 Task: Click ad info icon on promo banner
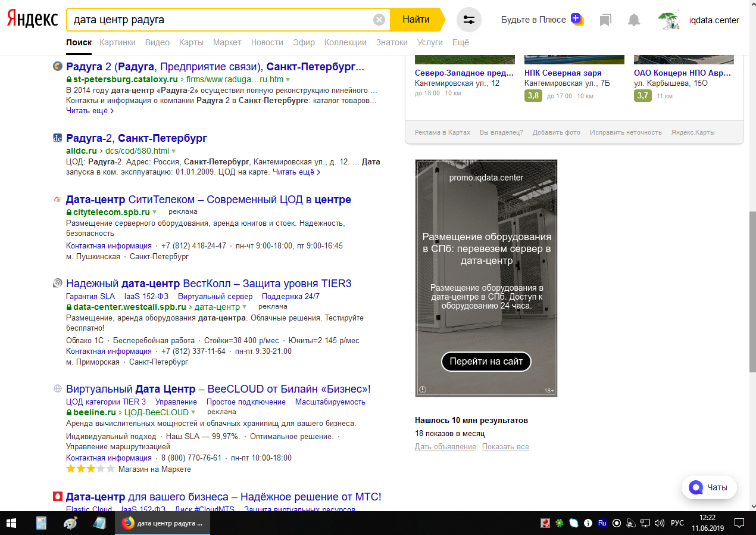click(x=423, y=390)
